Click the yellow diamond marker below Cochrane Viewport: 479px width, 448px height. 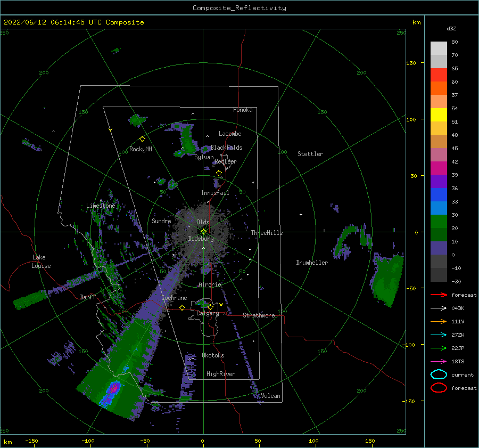183,308
